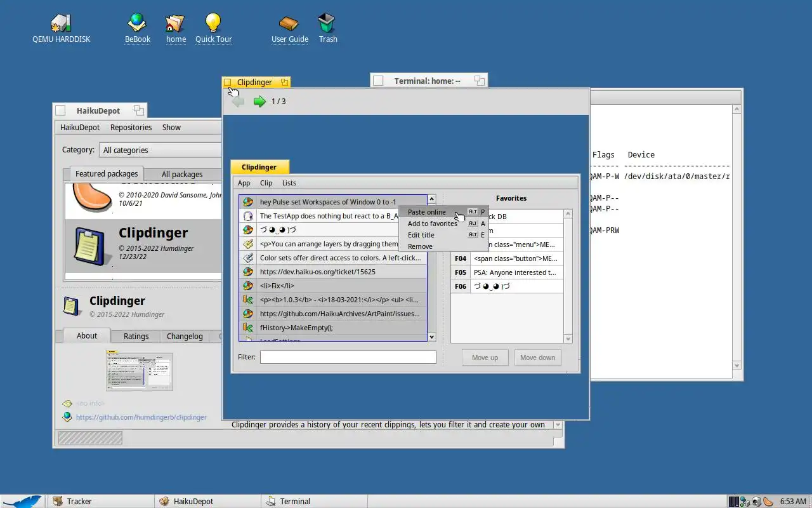
Task: Click icon of 'Color sets offer direct access' clip
Action: pos(248,258)
